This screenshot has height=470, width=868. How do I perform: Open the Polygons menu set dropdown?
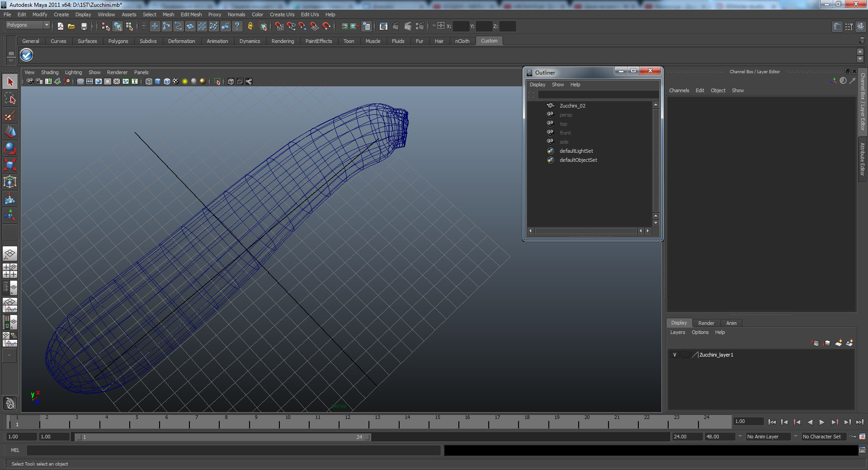[28, 25]
